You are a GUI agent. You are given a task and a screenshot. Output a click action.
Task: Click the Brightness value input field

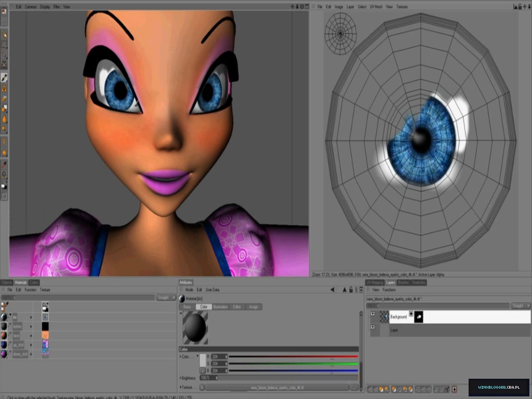[x=208, y=378]
